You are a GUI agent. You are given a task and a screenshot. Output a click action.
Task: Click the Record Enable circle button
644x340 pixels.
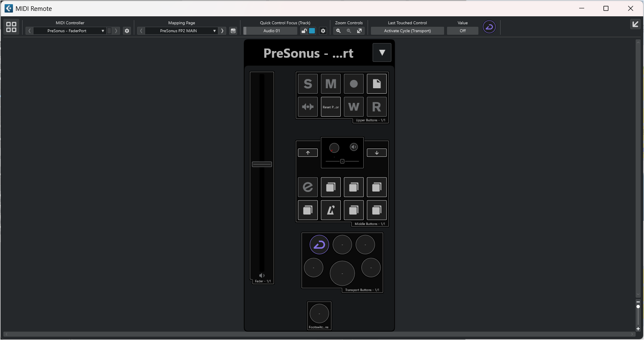coord(354,84)
